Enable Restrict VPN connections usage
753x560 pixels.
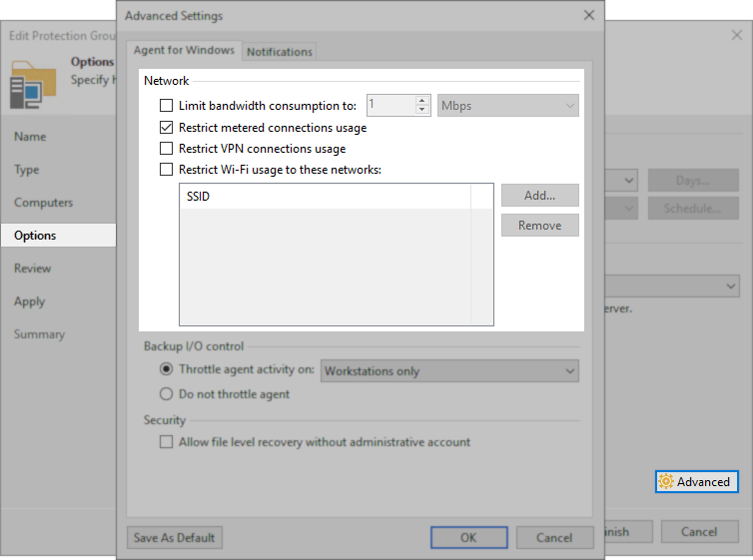pyautogui.click(x=166, y=149)
